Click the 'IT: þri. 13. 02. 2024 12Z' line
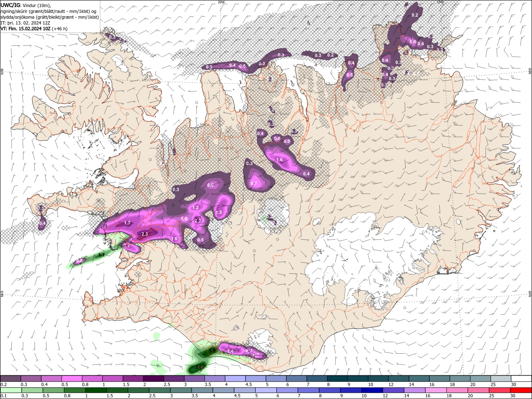Image resolution: width=532 pixels, height=399 pixels. (25, 23)
